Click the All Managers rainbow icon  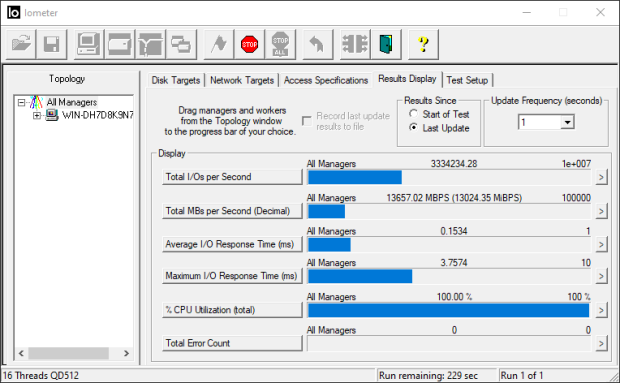(x=36, y=102)
